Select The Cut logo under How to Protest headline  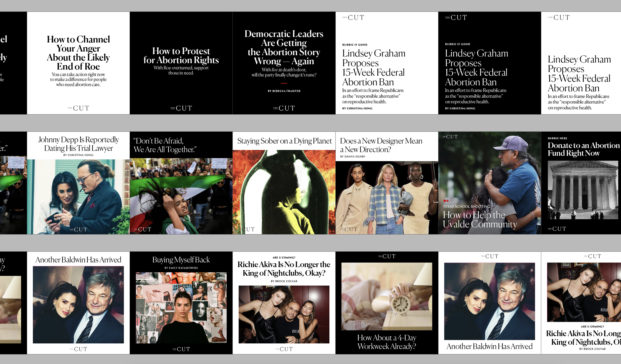(181, 108)
